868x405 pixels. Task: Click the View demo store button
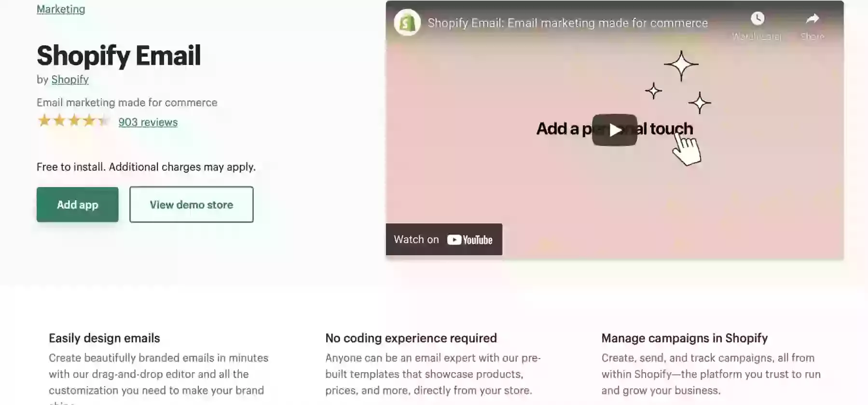click(191, 204)
